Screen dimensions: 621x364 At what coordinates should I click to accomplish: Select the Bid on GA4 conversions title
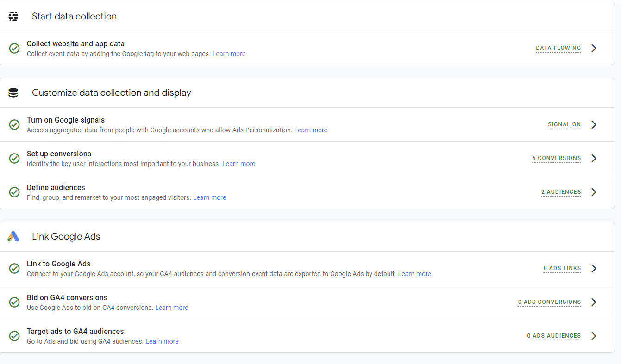tap(67, 297)
